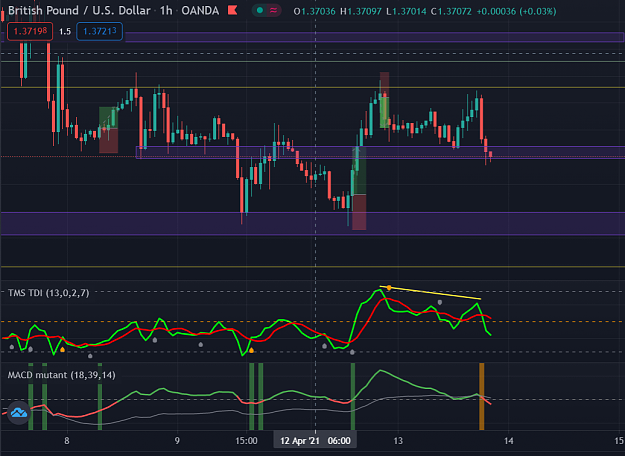Select the yellow divergence trend line on TDI
Image resolution: width=625 pixels, height=456 pixels.
430,293
